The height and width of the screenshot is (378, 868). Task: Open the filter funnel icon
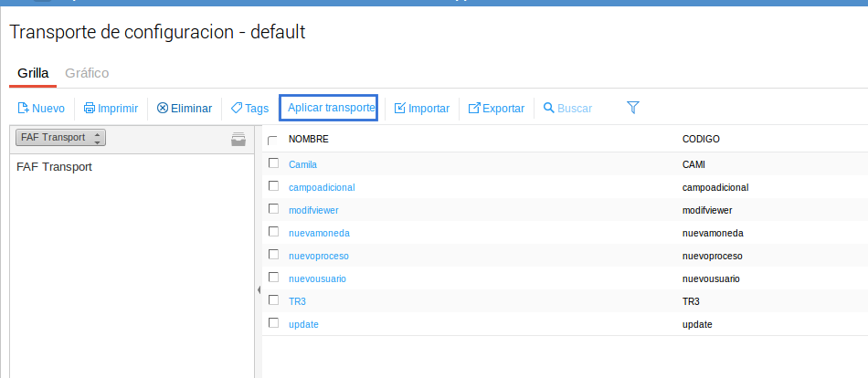click(632, 108)
